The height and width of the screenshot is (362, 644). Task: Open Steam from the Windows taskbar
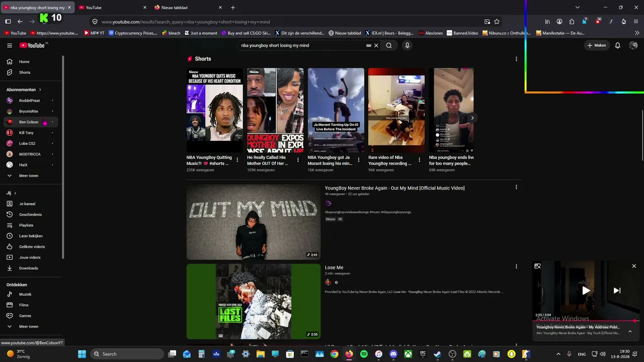tap(438, 354)
